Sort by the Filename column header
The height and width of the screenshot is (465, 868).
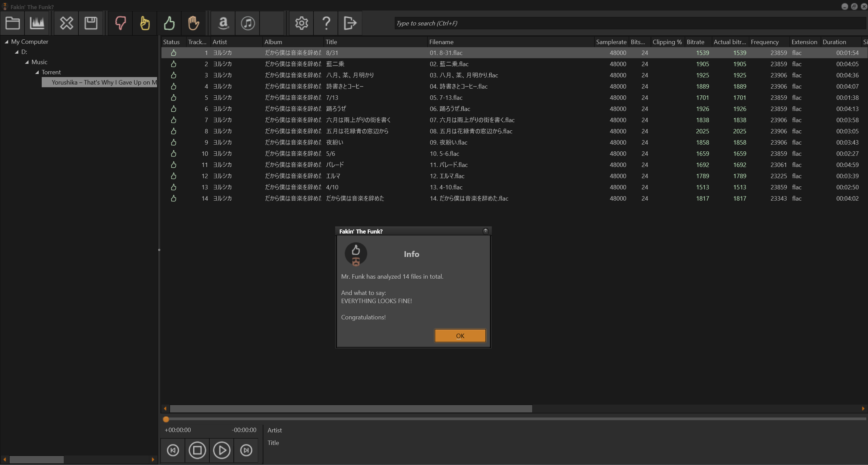(441, 42)
